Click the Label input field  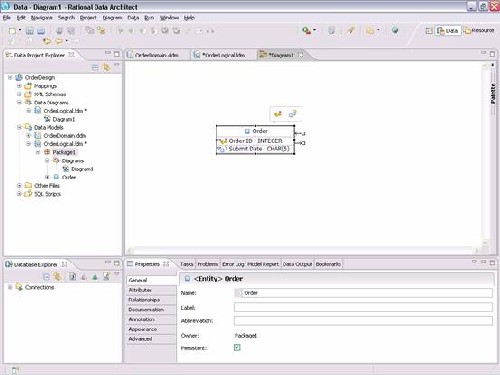tap(363, 307)
